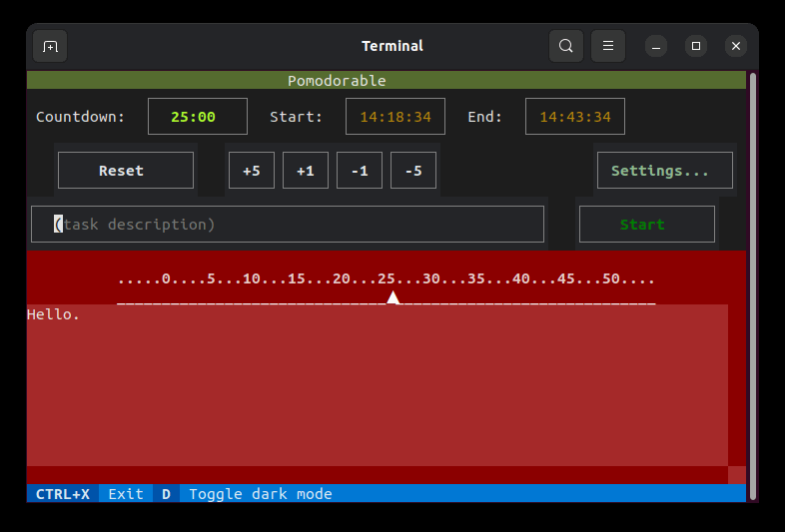The height and width of the screenshot is (532, 785).
Task: Subtract one minute with -1 button
Action: 360,171
